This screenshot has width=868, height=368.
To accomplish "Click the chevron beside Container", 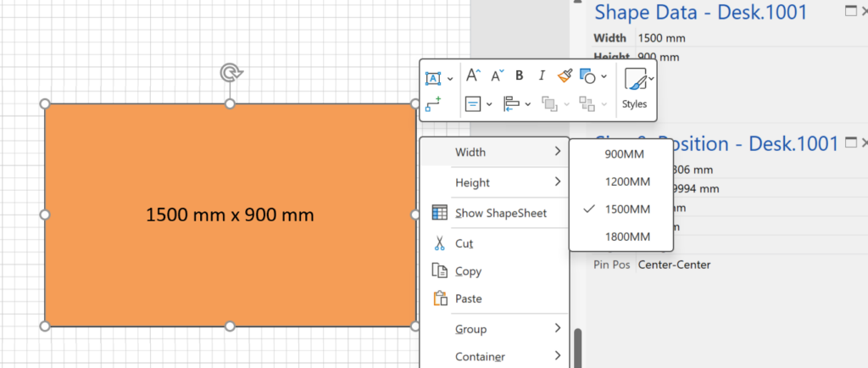I will coord(558,356).
